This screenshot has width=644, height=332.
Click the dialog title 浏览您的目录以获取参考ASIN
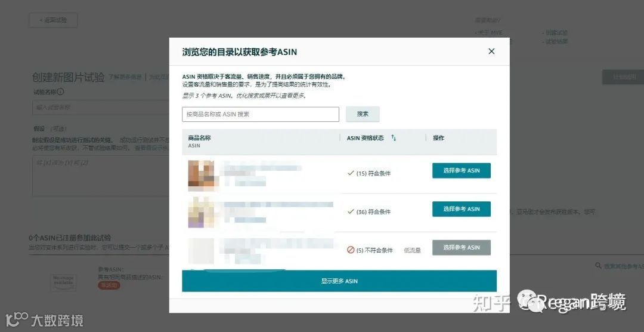(x=240, y=52)
